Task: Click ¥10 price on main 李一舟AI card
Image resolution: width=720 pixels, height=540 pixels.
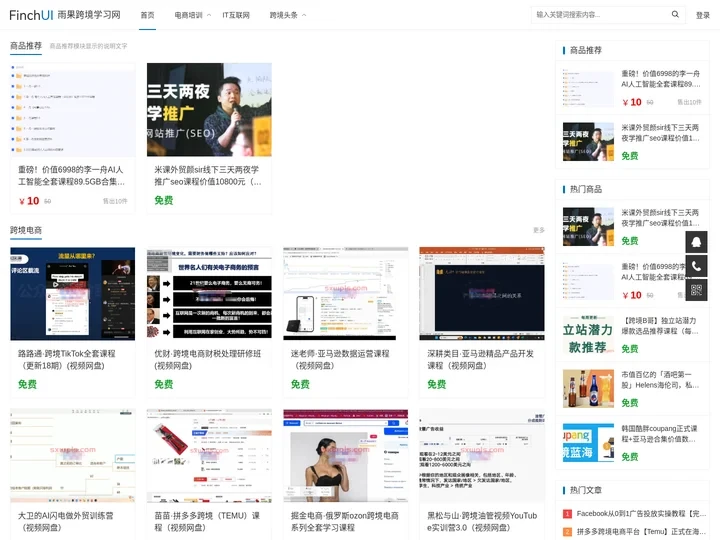Action: pyautogui.click(x=29, y=201)
